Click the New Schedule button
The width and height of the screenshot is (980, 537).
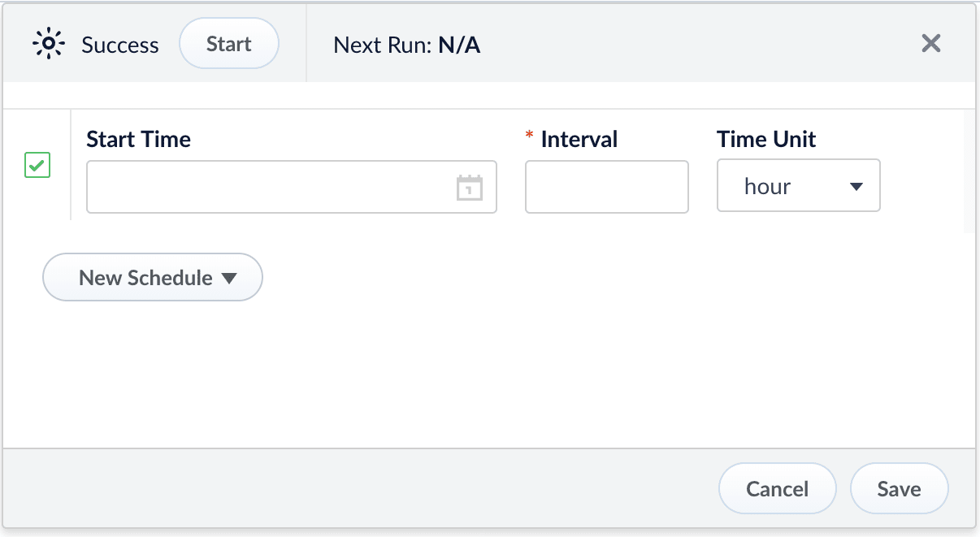152,277
